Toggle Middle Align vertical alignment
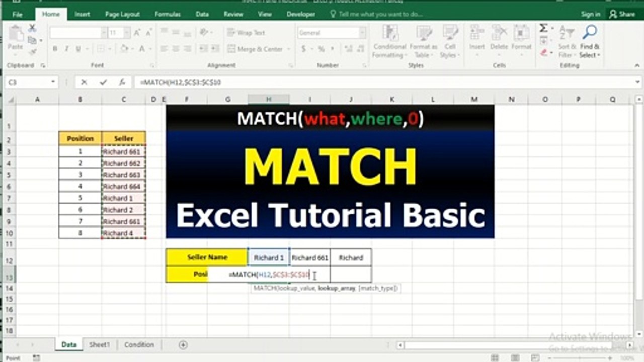This screenshot has width=644, height=362. (x=176, y=33)
